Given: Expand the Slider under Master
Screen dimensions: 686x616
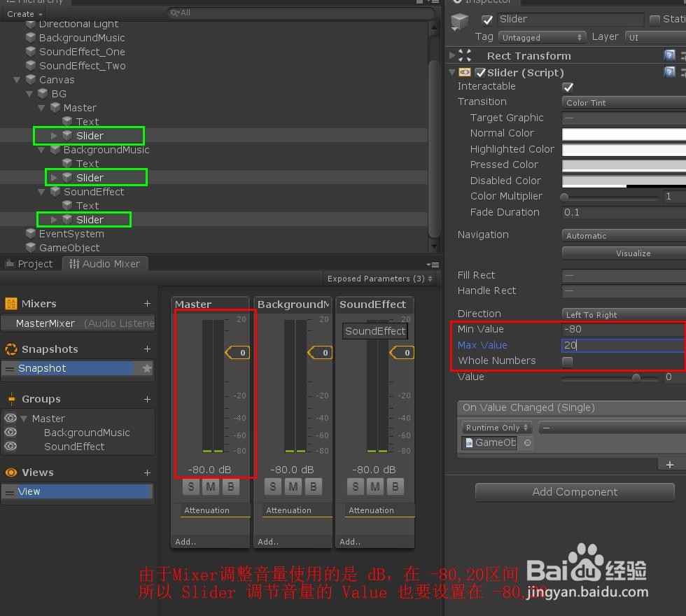Looking at the screenshot, I should (x=54, y=136).
